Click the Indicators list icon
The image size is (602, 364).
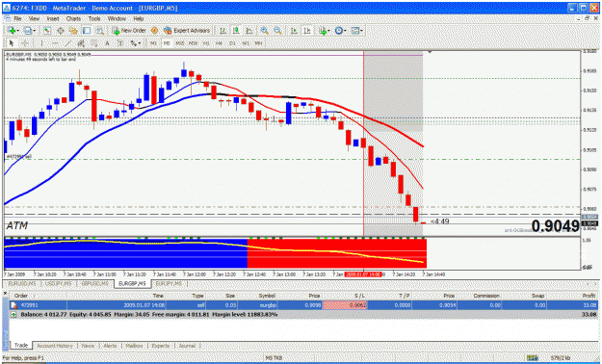point(323,31)
